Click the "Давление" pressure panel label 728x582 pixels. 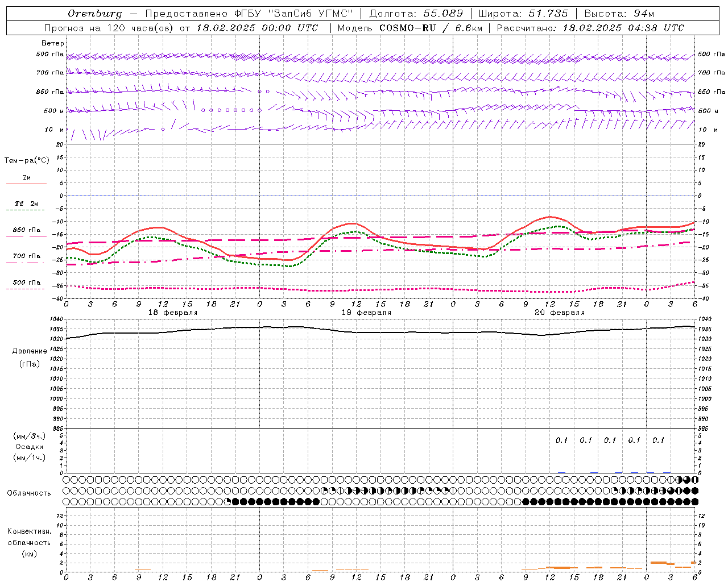(x=30, y=351)
